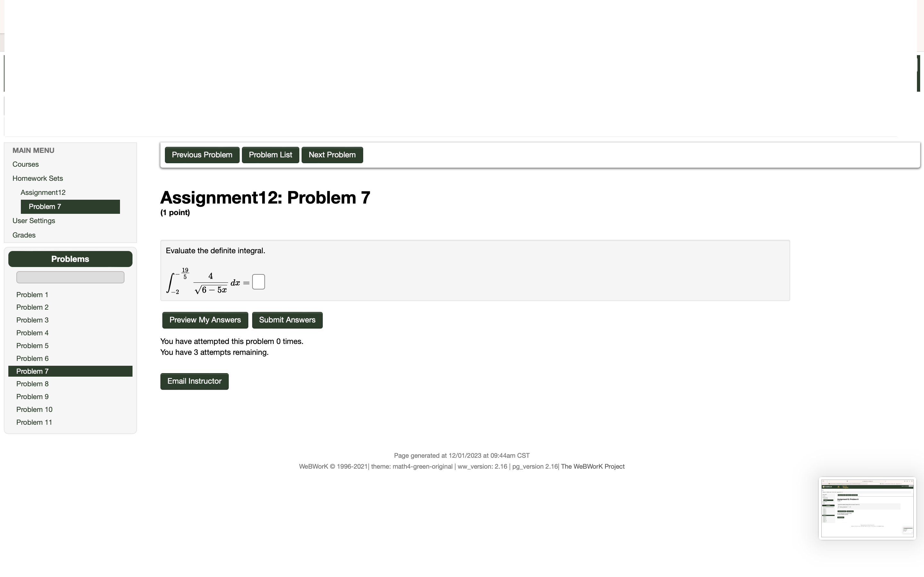View your Grades
The height and width of the screenshot is (577, 924).
(24, 235)
